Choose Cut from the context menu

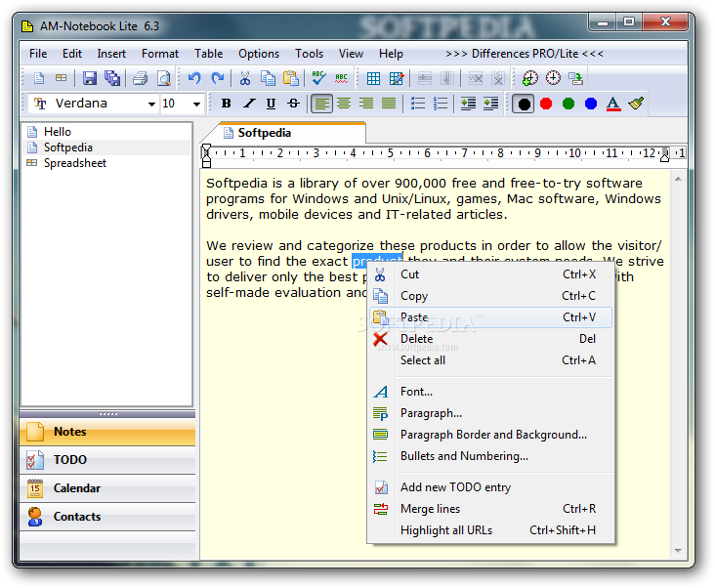coord(490,274)
